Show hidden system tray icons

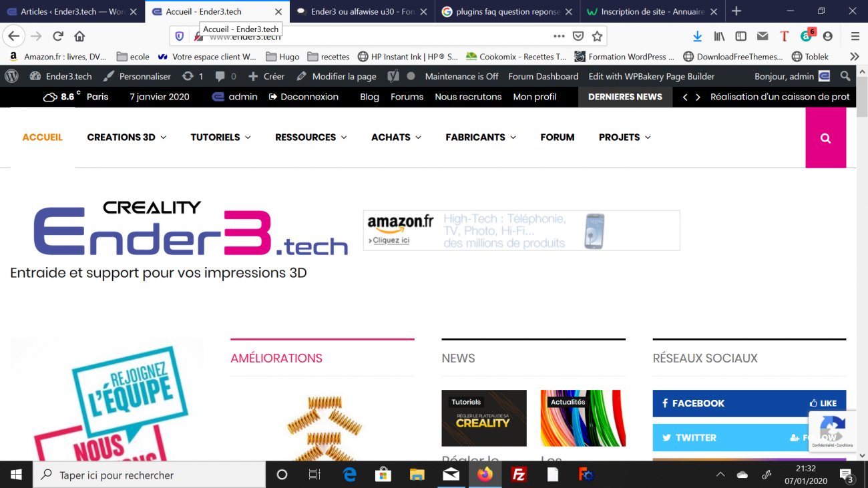720,475
